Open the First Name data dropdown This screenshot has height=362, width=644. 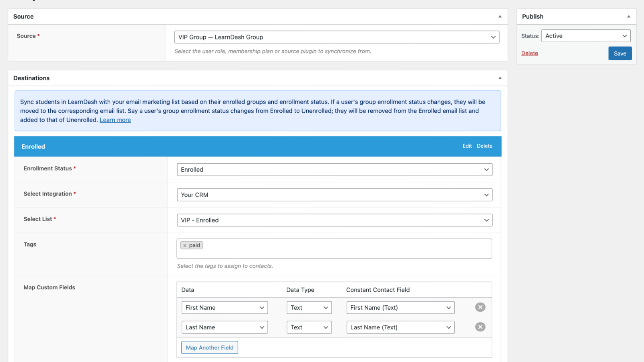pos(225,308)
